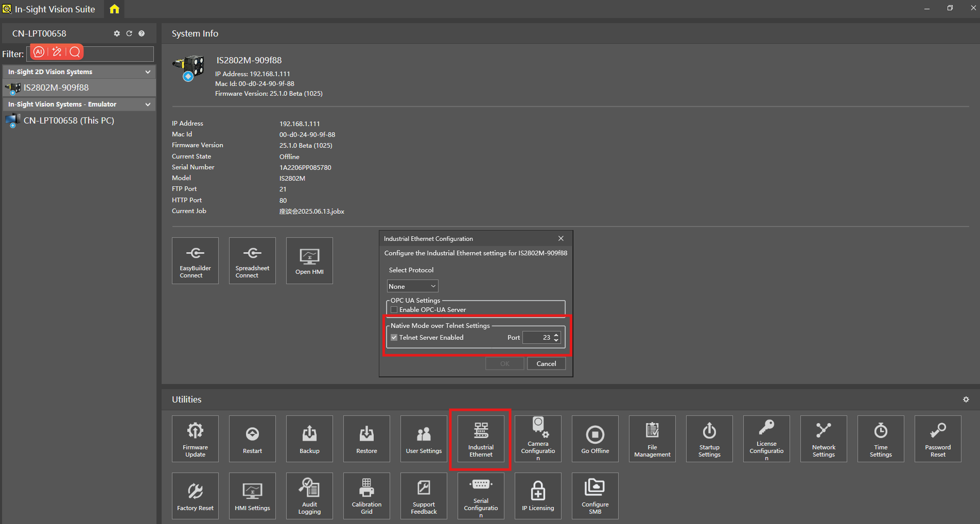Open Calibration Grid utility
Image resolution: width=980 pixels, height=524 pixels.
coord(366,496)
